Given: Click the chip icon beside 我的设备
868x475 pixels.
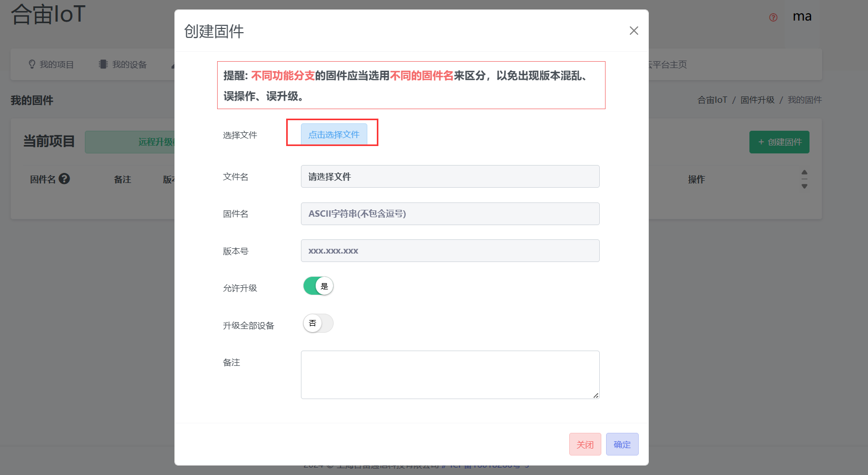Looking at the screenshot, I should pyautogui.click(x=103, y=64).
